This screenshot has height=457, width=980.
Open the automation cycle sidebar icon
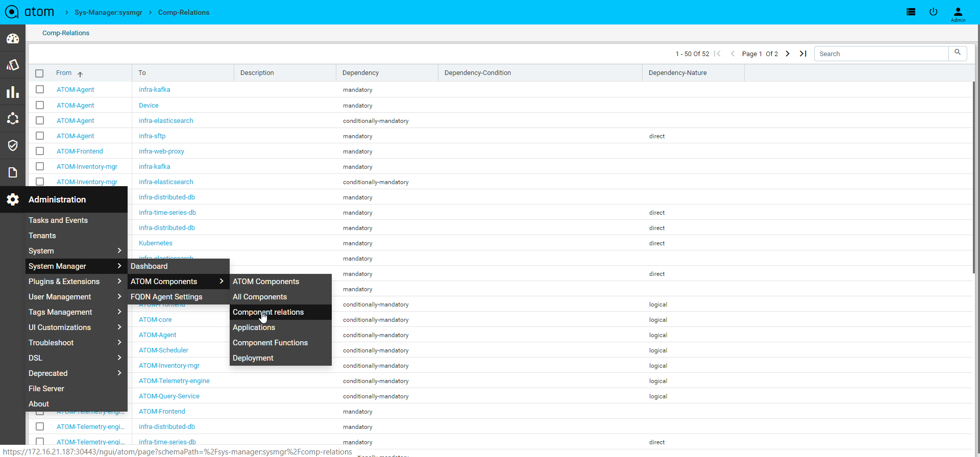[13, 119]
